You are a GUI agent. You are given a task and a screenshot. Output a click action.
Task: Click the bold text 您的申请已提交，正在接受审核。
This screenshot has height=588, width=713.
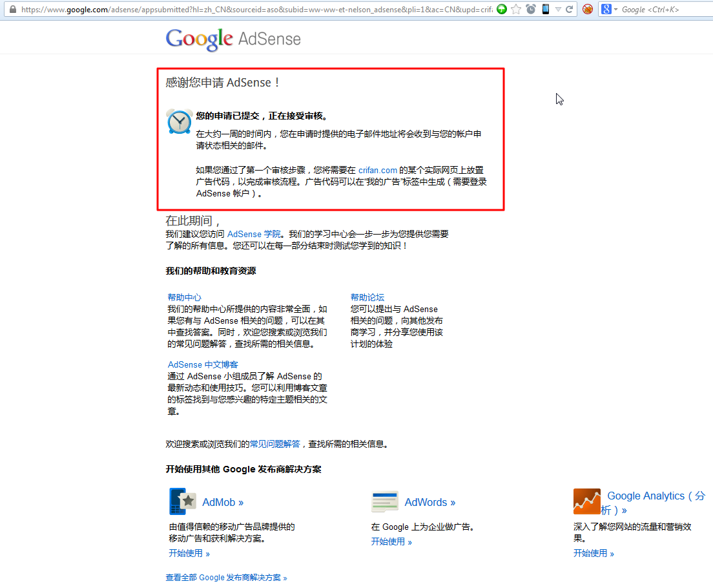click(x=262, y=116)
